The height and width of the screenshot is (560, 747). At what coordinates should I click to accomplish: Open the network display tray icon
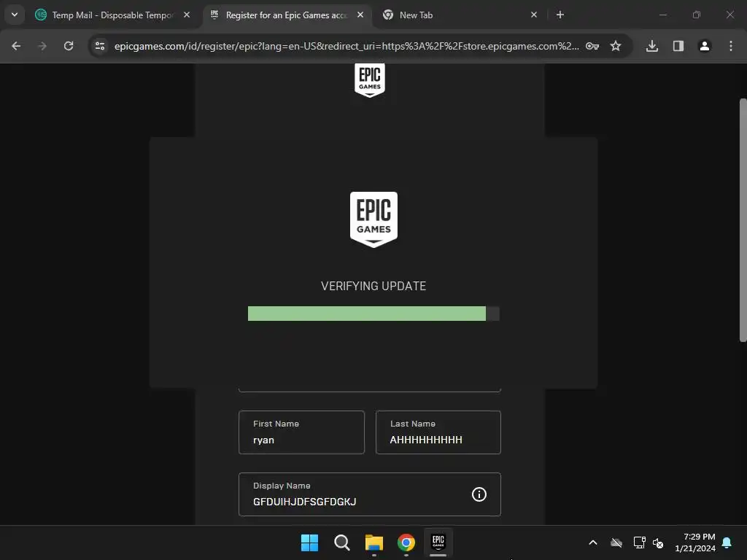coord(639,542)
